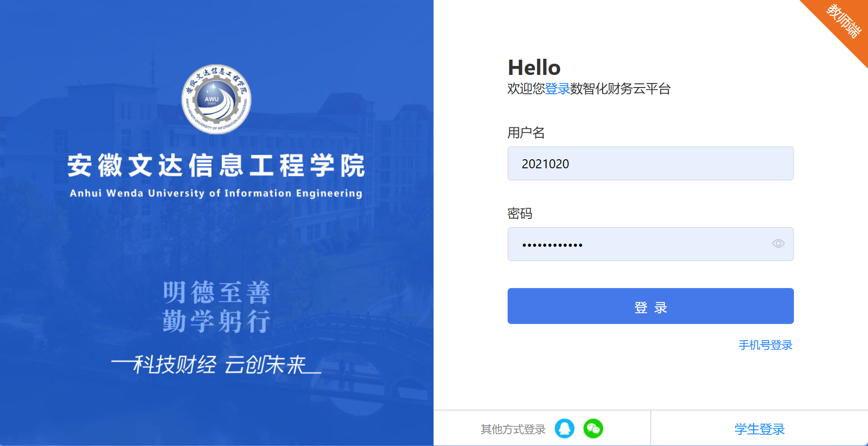Click the Anhui Wenda University English subtitle

(x=216, y=193)
